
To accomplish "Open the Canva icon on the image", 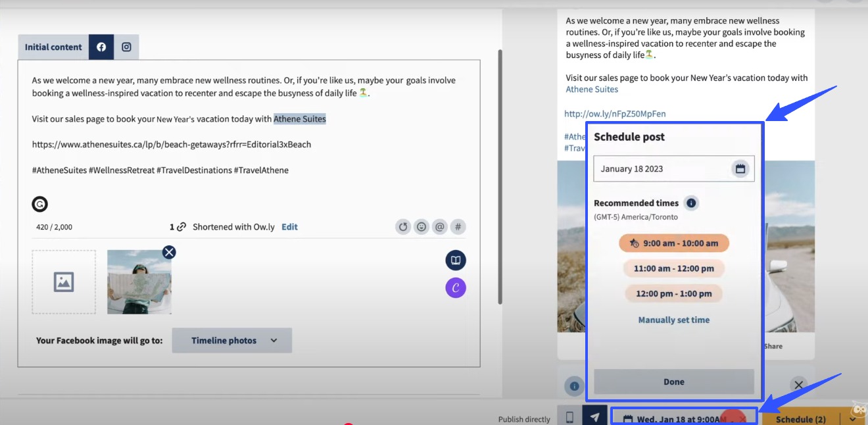I will click(x=456, y=287).
